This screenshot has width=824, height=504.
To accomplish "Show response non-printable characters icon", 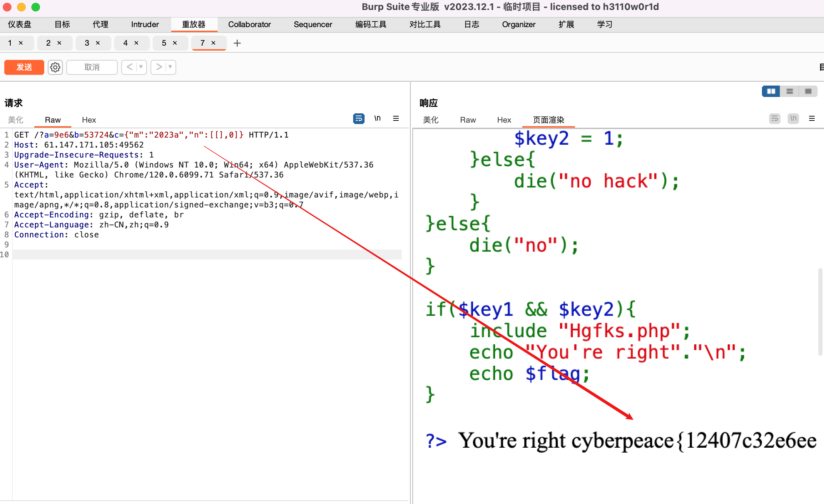I will [793, 118].
